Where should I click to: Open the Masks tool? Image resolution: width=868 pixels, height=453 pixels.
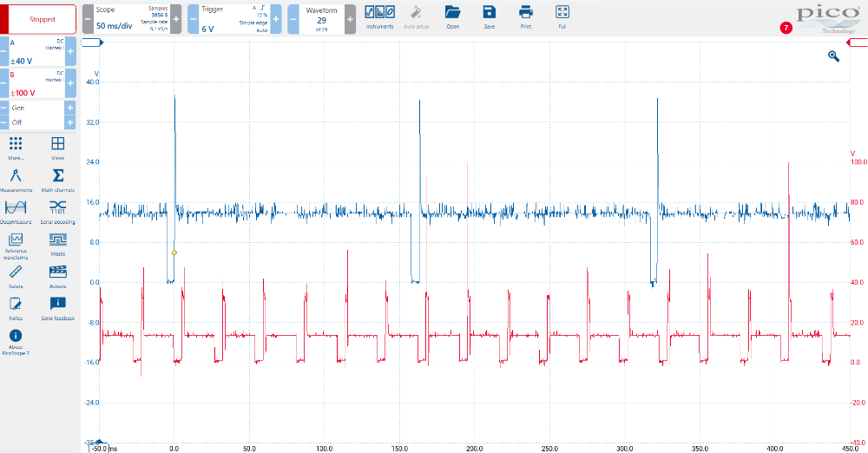coord(58,243)
